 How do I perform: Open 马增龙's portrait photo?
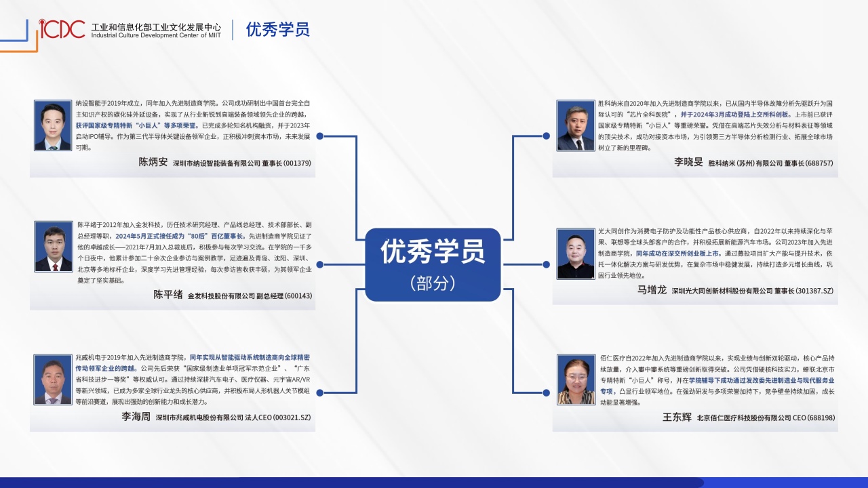point(575,253)
